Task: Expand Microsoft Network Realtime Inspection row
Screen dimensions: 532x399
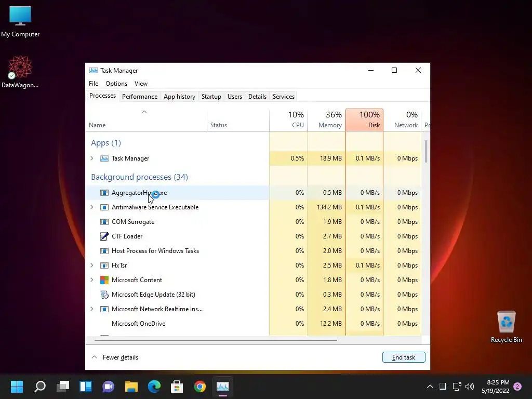Action: pyautogui.click(x=91, y=309)
